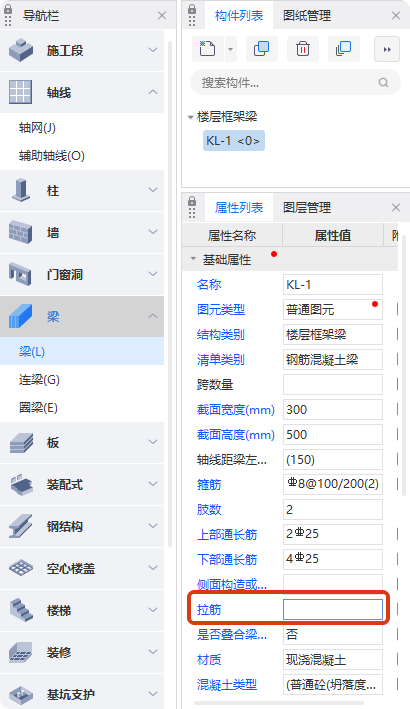Screen dimensions: 410x709
Task: Select 梁(L) in the navigation
Action: click(x=82, y=351)
